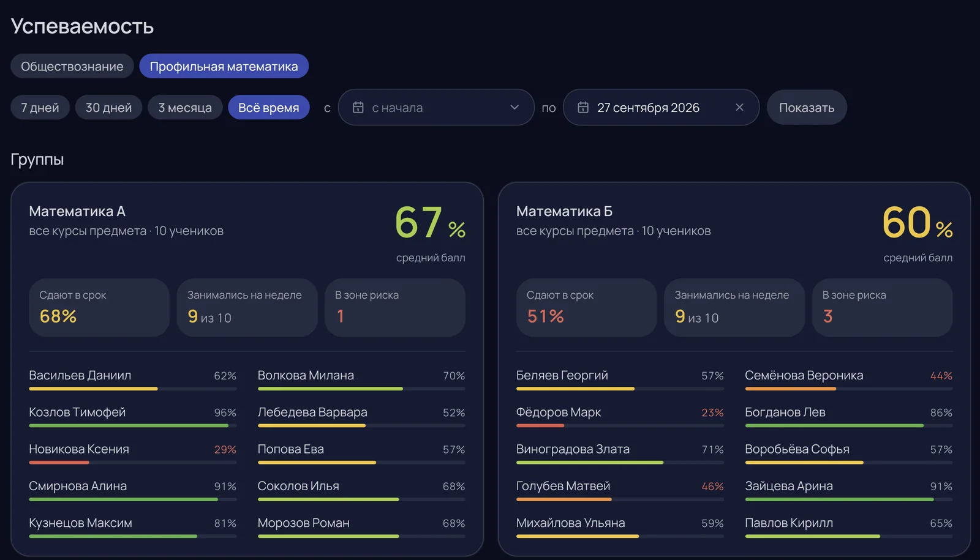The image size is (980, 560).
Task: Click Занимались на неделе card in Математика А
Action: coord(247,307)
